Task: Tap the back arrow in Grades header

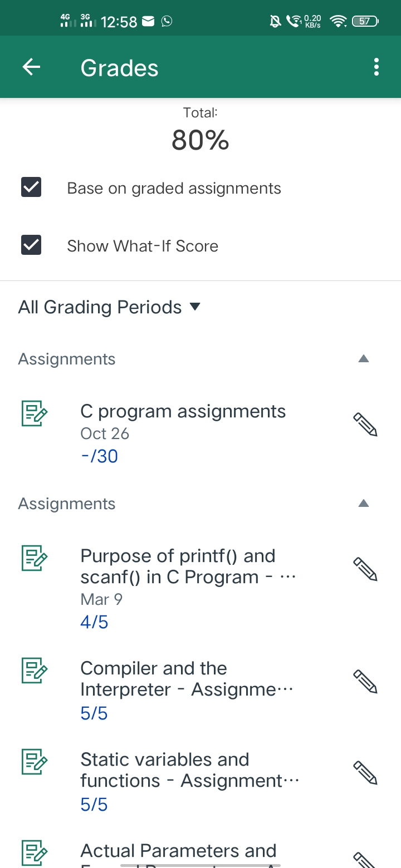Action: (x=32, y=67)
